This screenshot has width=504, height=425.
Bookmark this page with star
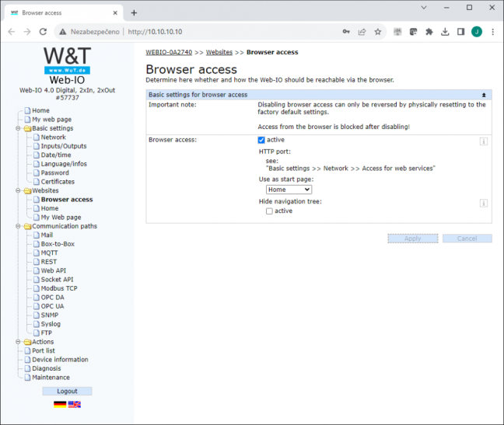[378, 31]
